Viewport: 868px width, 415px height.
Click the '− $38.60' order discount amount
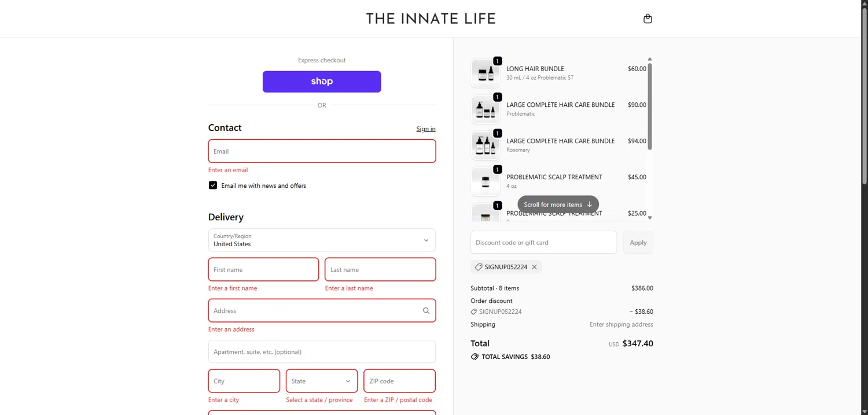(x=641, y=312)
